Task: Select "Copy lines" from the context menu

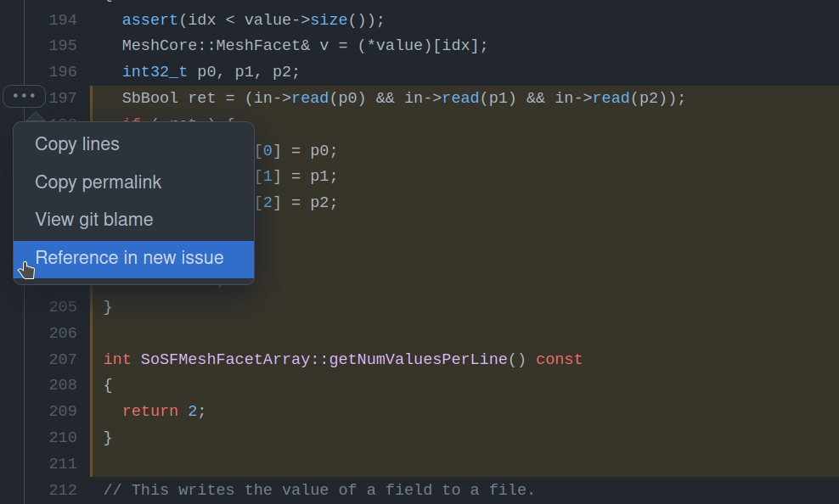Action: tap(76, 143)
